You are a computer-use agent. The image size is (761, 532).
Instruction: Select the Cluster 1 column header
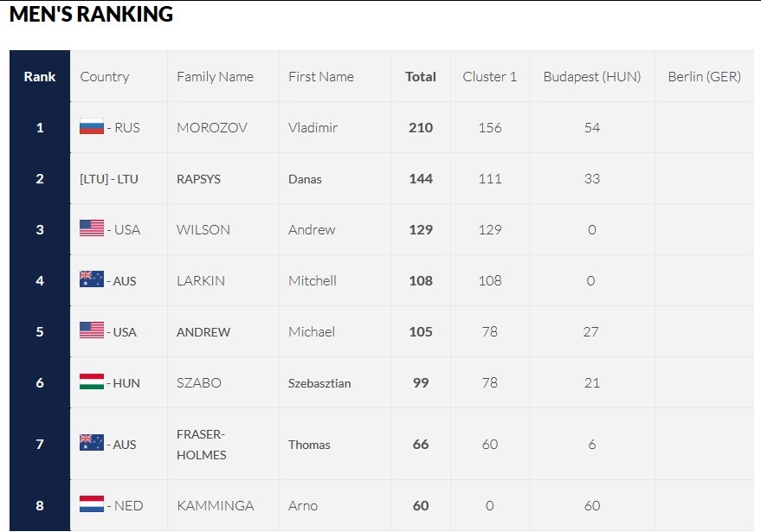point(490,77)
